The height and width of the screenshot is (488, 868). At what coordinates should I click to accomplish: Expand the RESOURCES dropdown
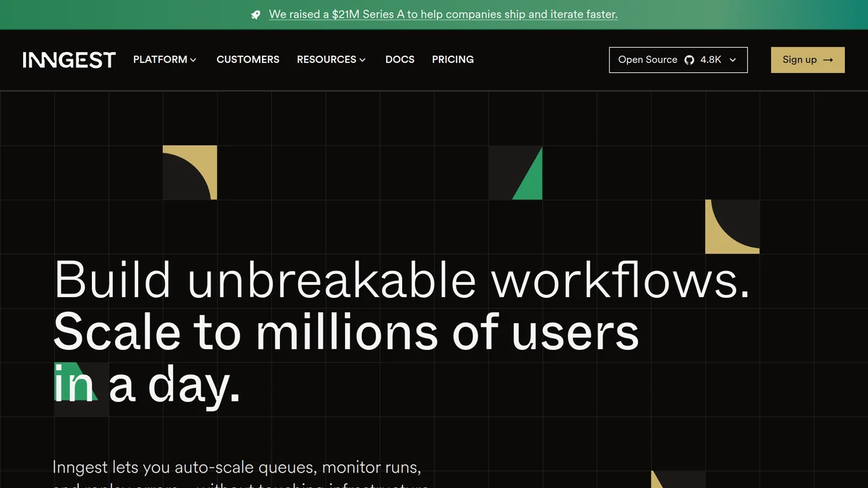pyautogui.click(x=331, y=60)
